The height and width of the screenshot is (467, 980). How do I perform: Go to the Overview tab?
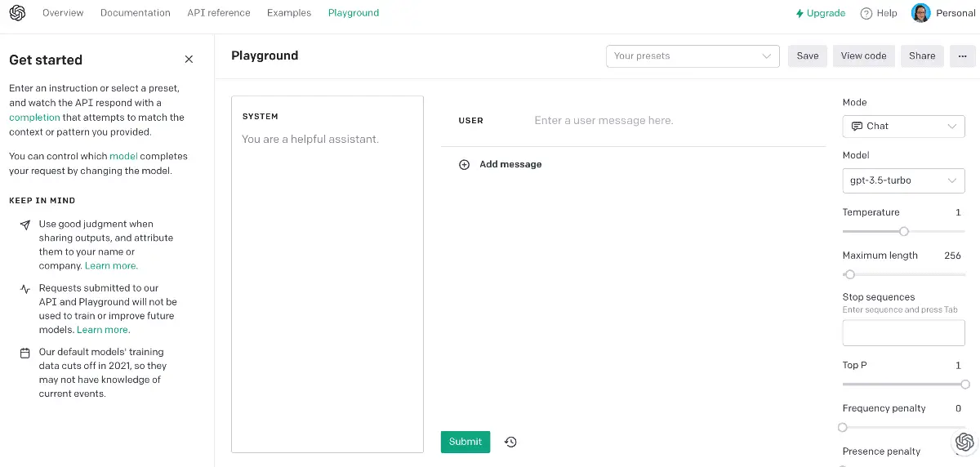(x=63, y=13)
